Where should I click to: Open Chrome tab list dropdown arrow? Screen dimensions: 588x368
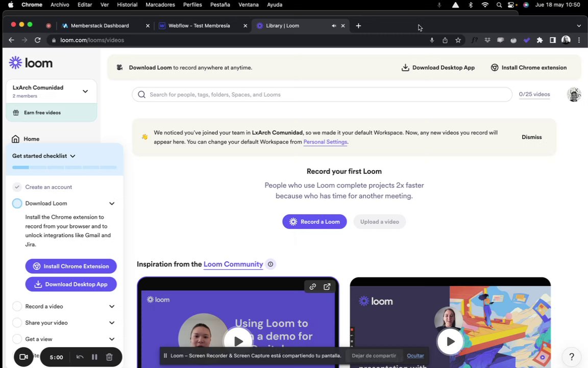tap(579, 26)
